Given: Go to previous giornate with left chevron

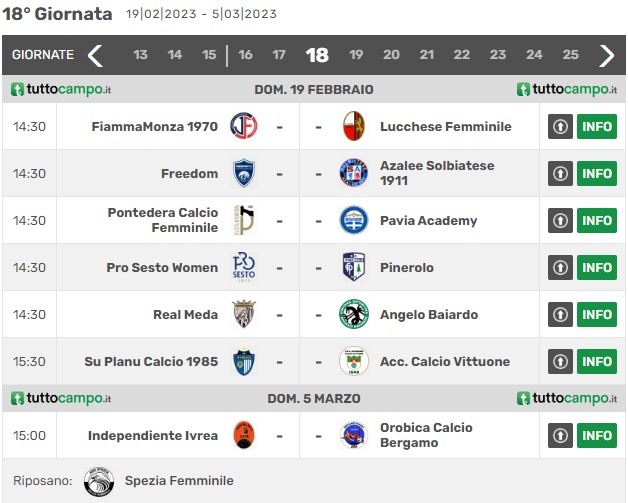Looking at the screenshot, I should coord(95,55).
